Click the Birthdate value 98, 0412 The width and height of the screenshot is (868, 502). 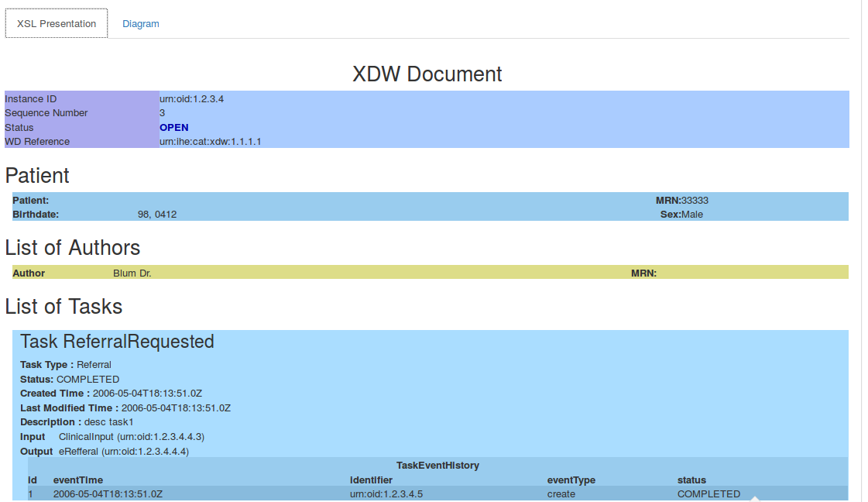pyautogui.click(x=157, y=215)
